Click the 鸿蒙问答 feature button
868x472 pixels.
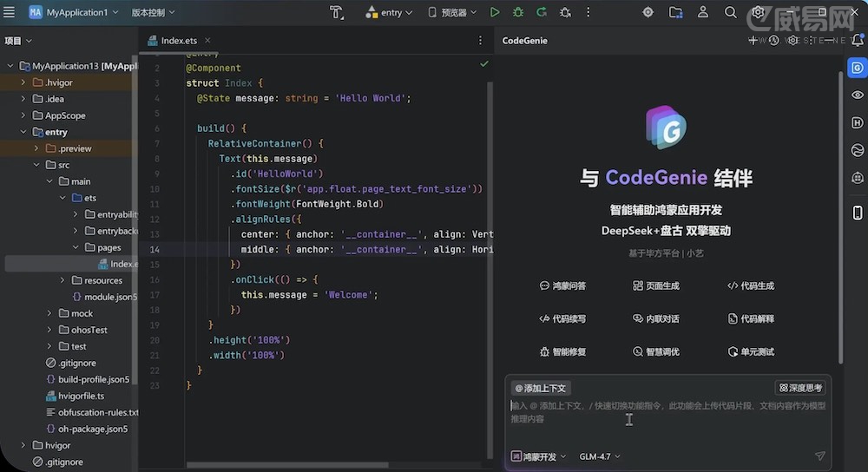[x=562, y=285]
